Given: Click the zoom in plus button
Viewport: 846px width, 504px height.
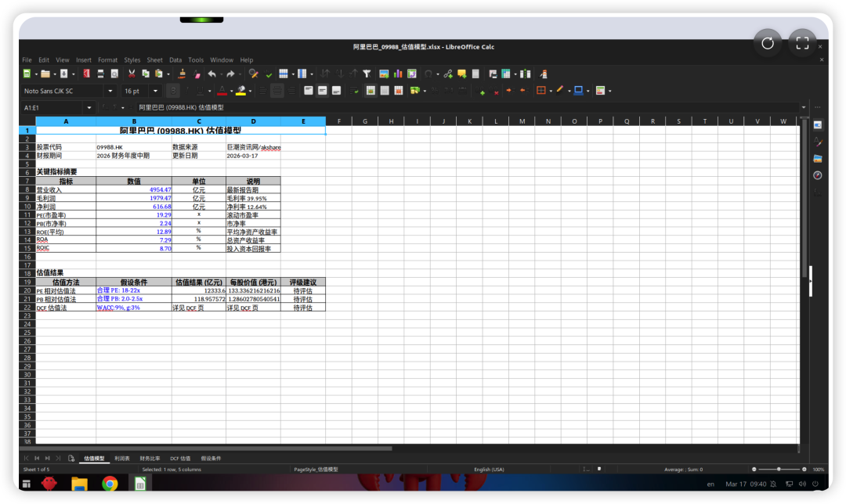Looking at the screenshot, I should pyautogui.click(x=804, y=470).
